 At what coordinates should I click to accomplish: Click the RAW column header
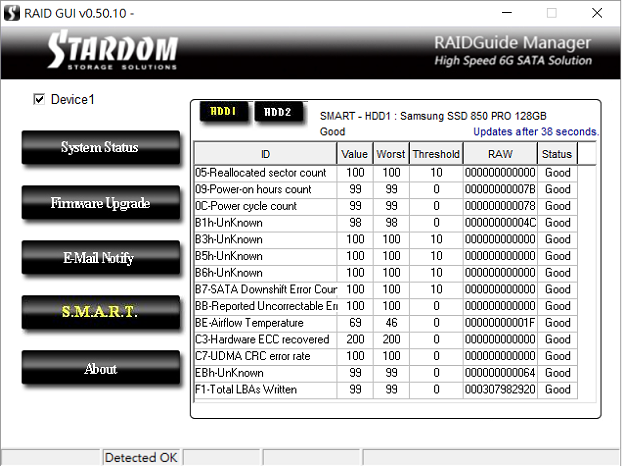500,154
